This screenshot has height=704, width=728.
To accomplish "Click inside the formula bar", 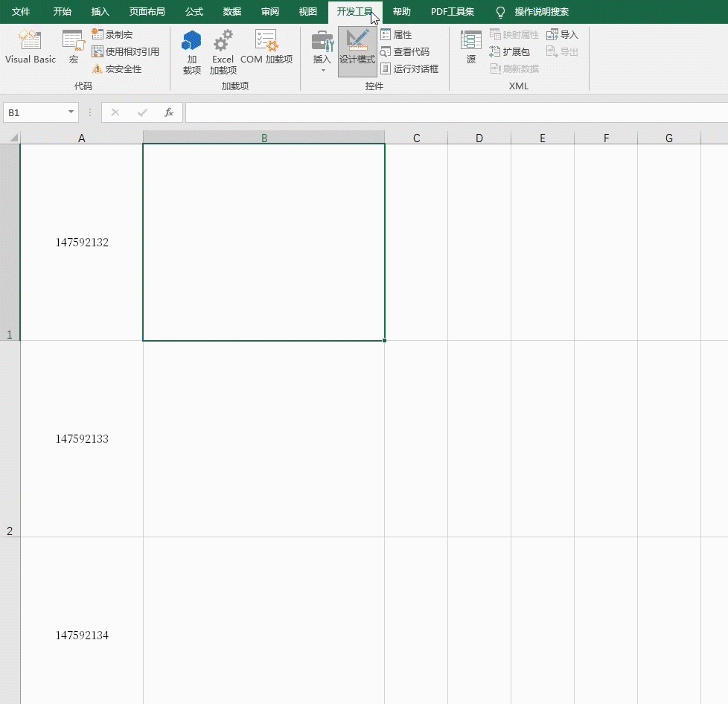I will (x=456, y=112).
